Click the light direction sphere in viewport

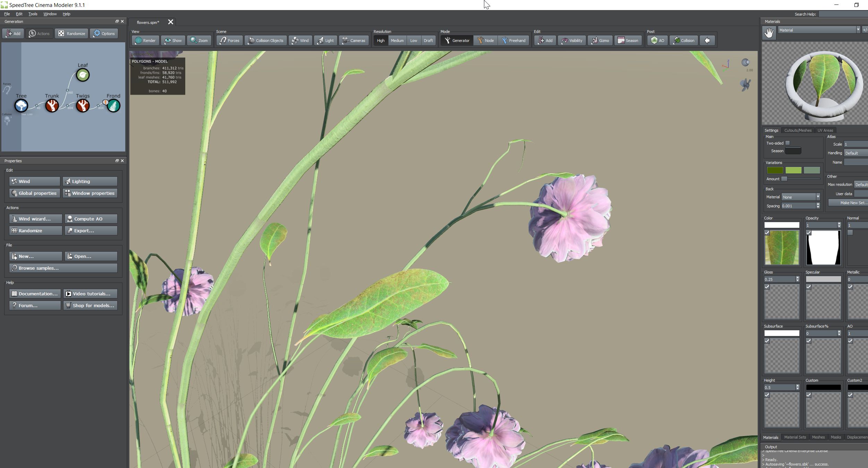click(x=746, y=62)
